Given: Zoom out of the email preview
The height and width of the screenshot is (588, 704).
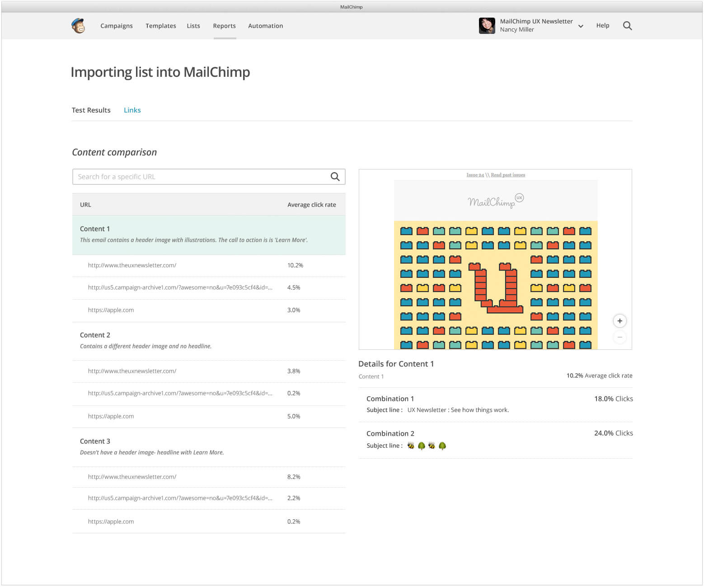Looking at the screenshot, I should [620, 337].
